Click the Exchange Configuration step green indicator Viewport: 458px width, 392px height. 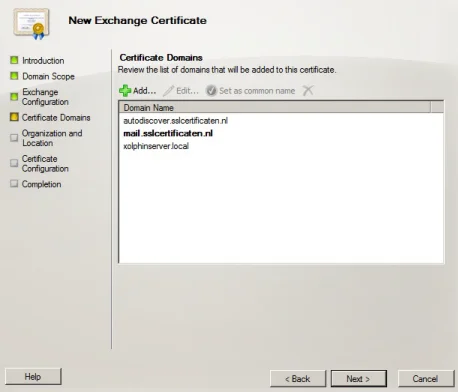(x=14, y=97)
